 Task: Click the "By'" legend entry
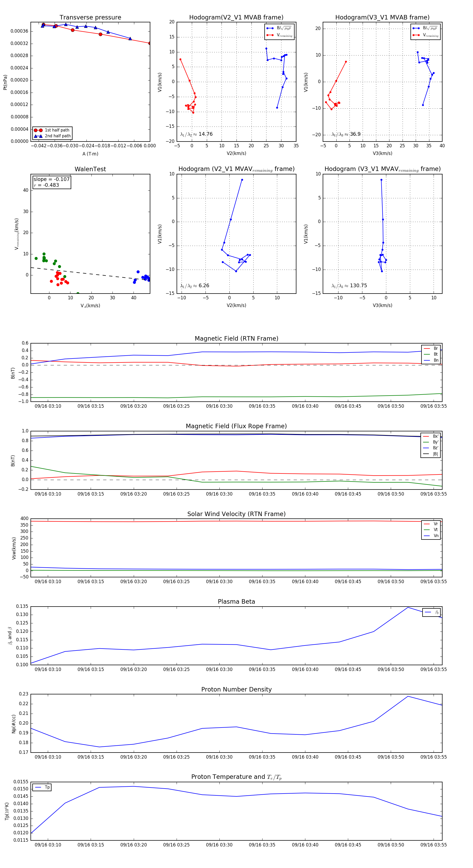[x=431, y=442]
